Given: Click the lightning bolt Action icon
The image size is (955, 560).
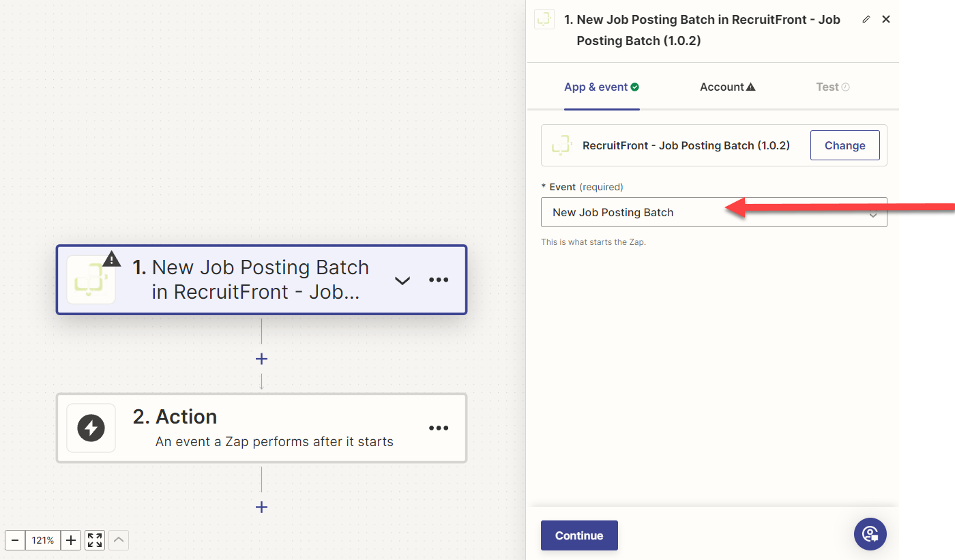Looking at the screenshot, I should click(x=91, y=428).
